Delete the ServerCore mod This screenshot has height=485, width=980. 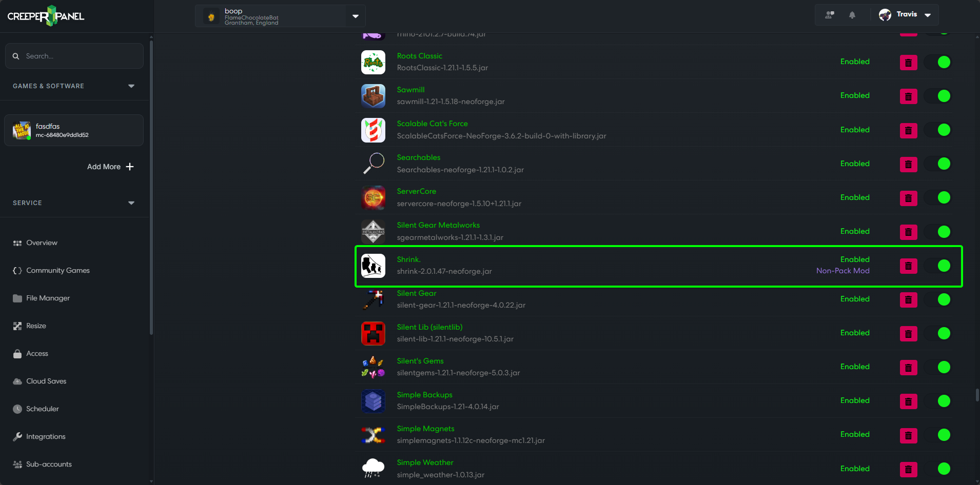pyautogui.click(x=908, y=198)
